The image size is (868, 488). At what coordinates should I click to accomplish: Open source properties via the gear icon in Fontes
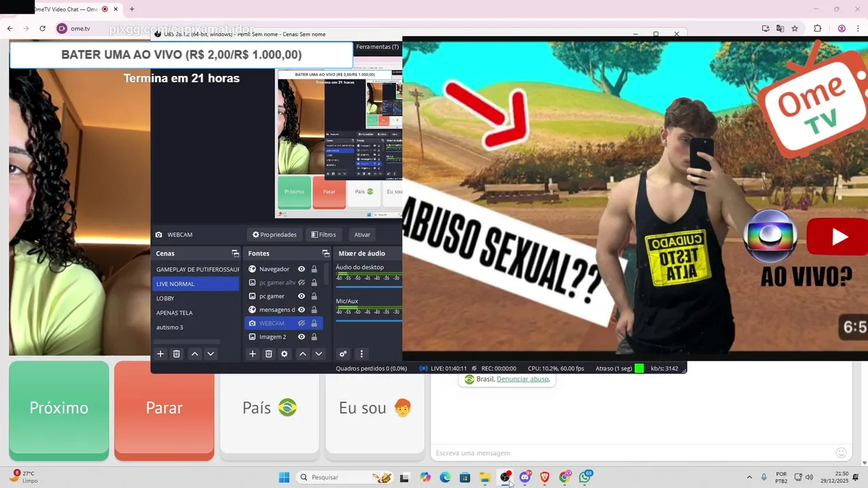284,354
